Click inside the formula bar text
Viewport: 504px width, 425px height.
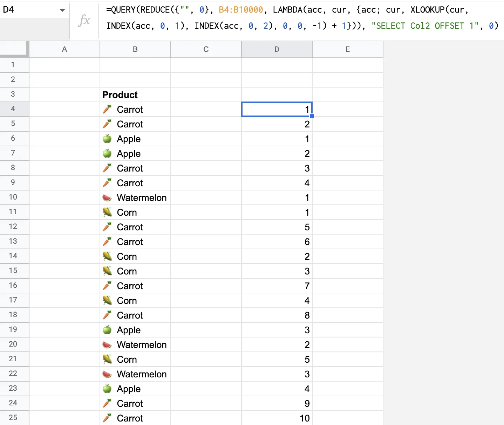click(x=301, y=18)
